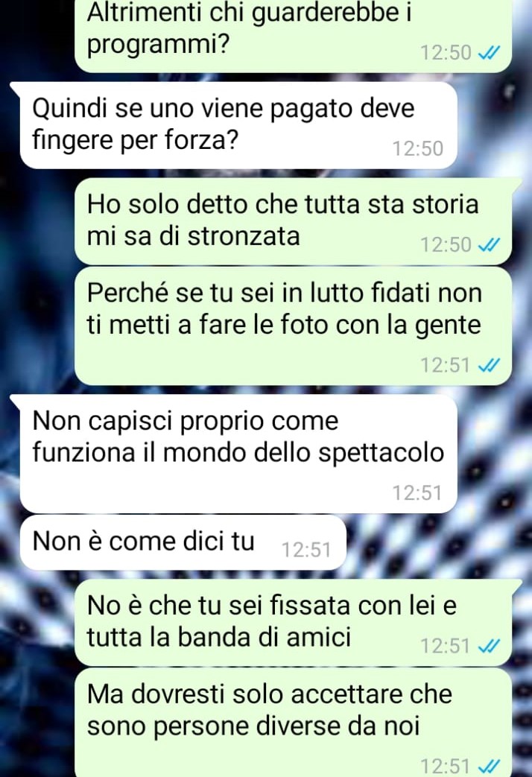This screenshot has width=532, height=777.
Task: Select message 'Ma dovresti solo accettare che'
Action: (x=293, y=723)
